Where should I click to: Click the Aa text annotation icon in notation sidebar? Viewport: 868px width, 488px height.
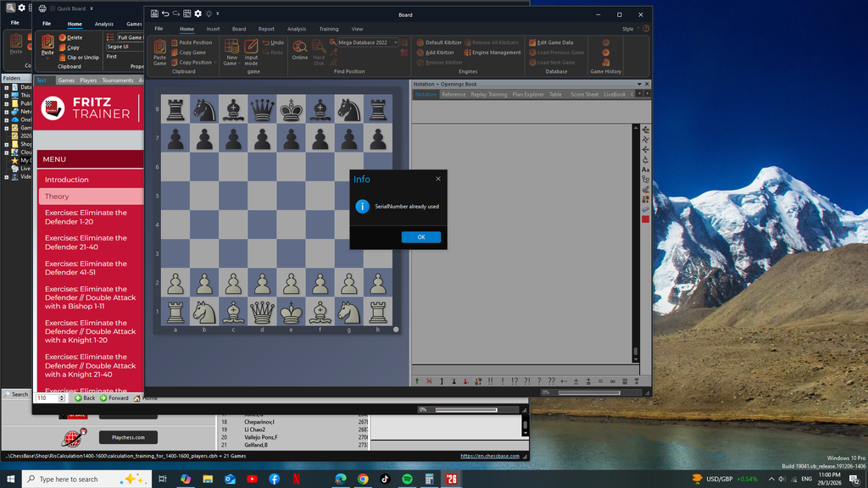coord(645,169)
